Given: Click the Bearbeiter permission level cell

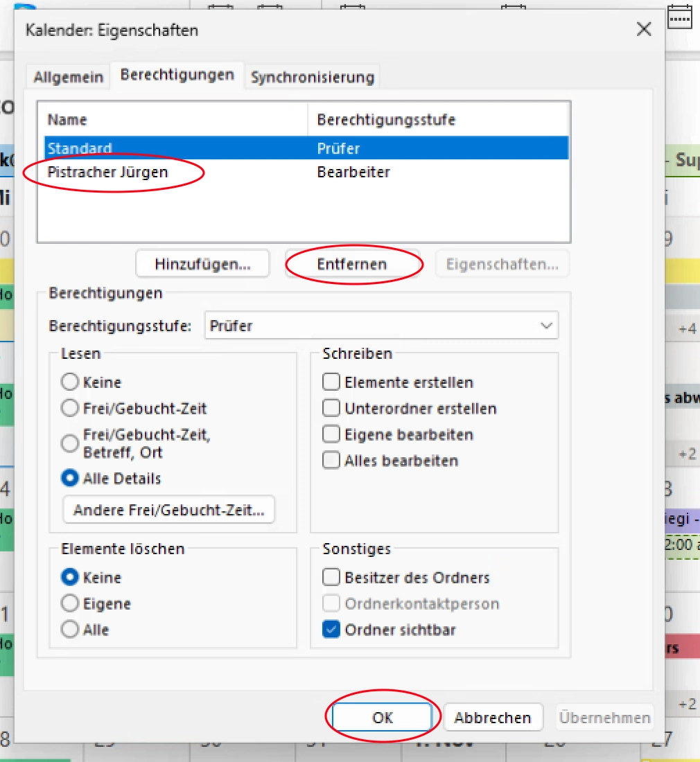Looking at the screenshot, I should click(x=353, y=172).
